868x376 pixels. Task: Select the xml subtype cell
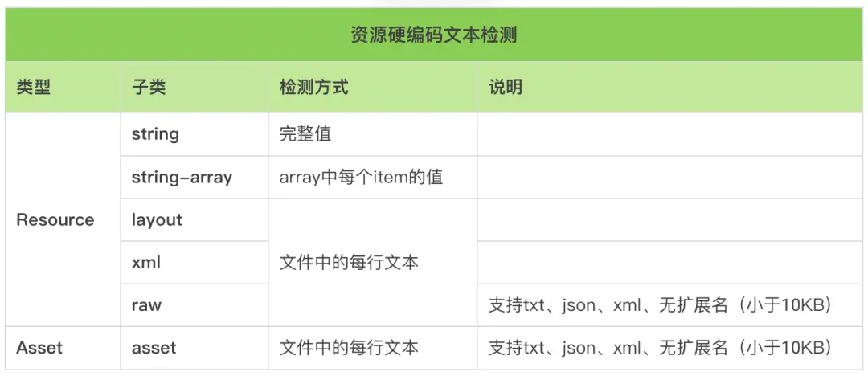click(146, 263)
